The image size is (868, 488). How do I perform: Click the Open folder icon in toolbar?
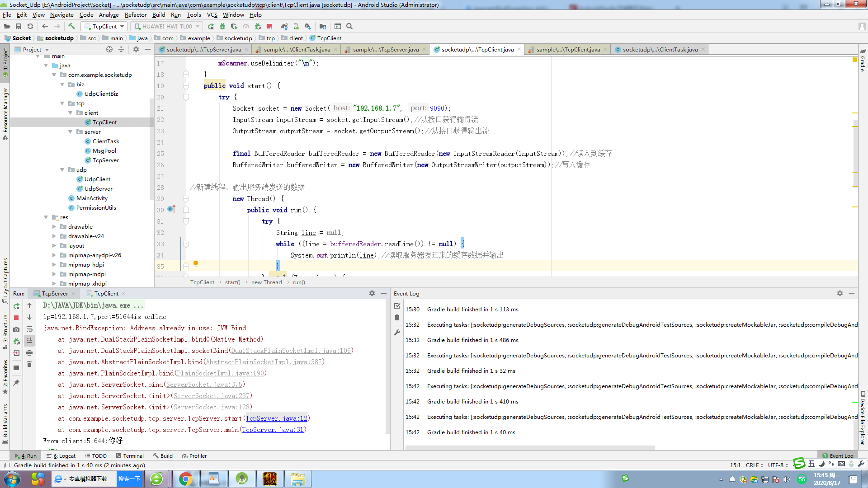[7, 26]
